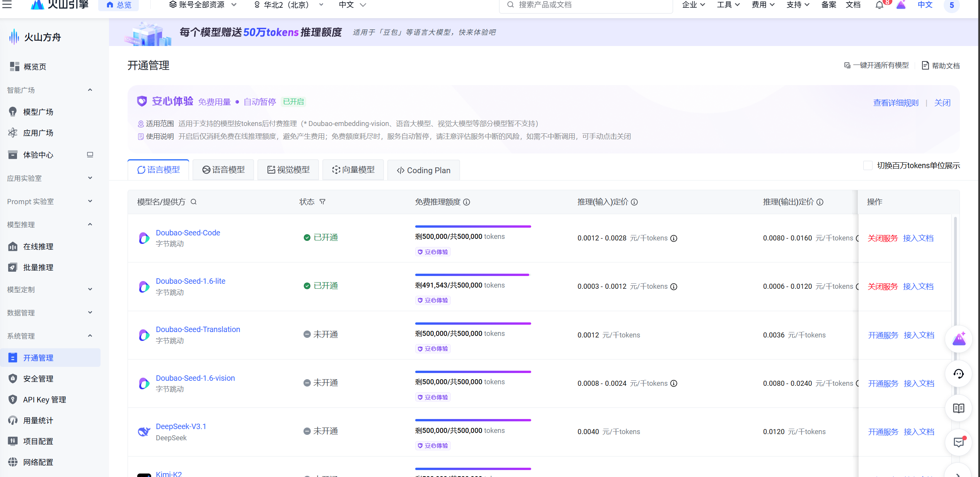Click 关闭 to disable 安心体验 mode

tap(942, 103)
